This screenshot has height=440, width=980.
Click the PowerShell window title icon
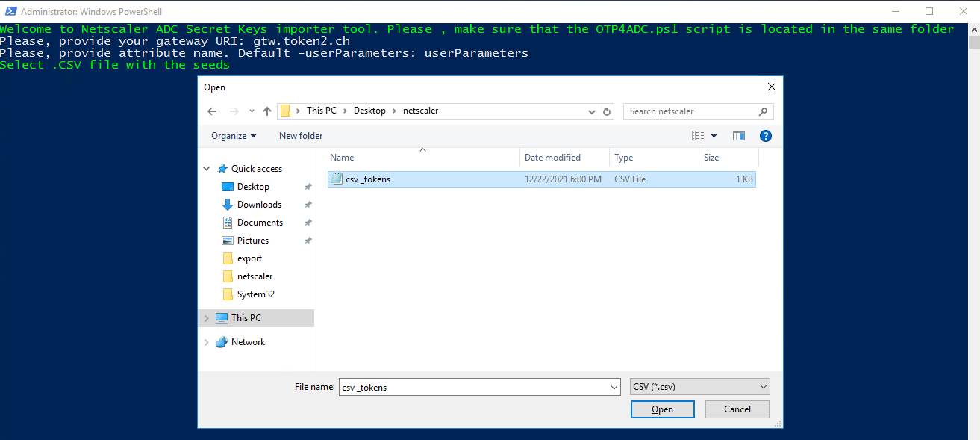[10, 11]
